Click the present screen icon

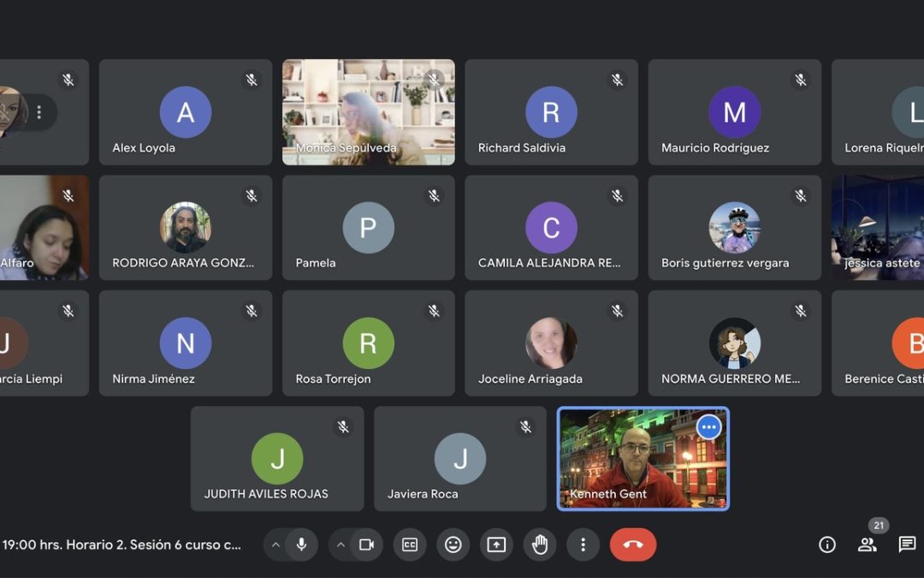(496, 545)
